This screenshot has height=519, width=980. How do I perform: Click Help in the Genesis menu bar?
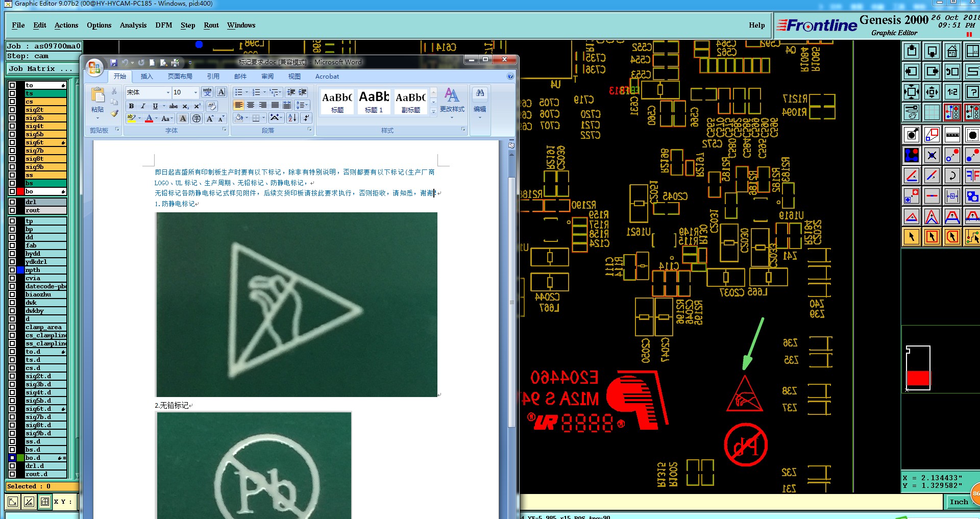(757, 25)
